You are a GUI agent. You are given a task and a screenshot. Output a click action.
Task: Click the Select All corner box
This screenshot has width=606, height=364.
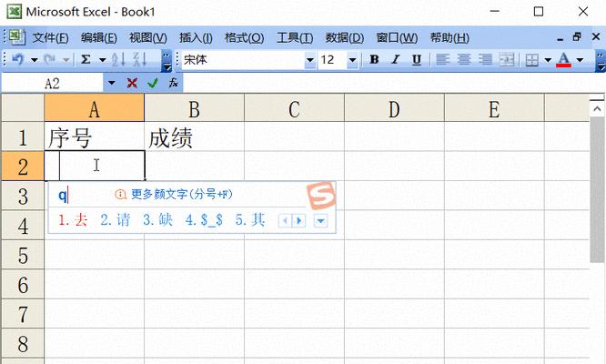click(23, 107)
